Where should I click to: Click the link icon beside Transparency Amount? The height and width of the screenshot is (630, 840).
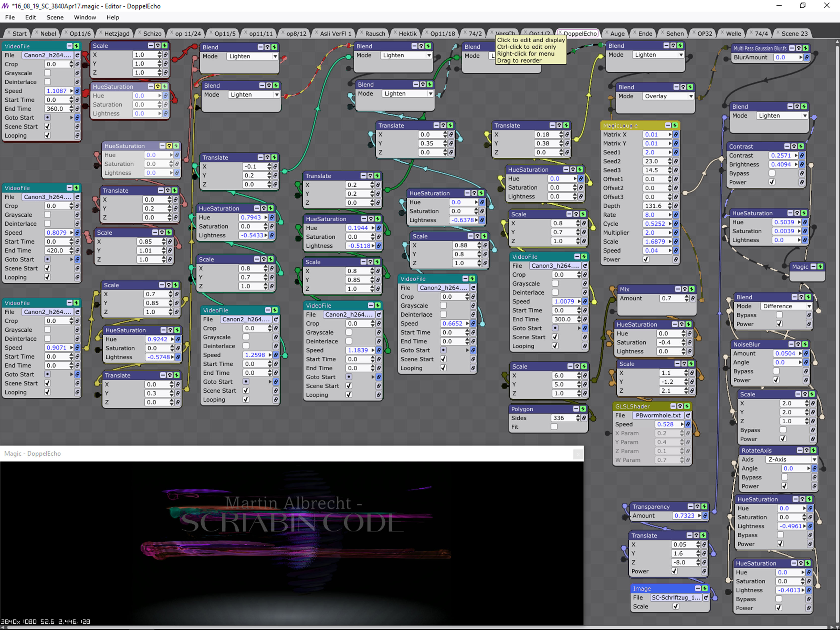[705, 516]
